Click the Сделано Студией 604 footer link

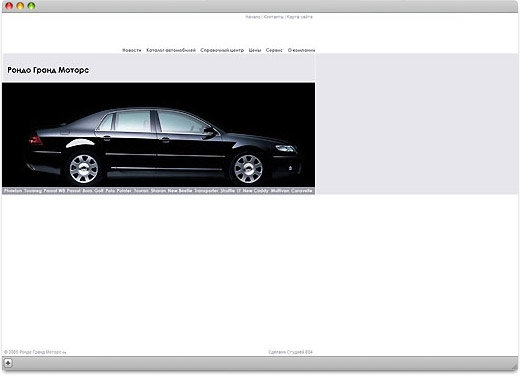pos(290,352)
